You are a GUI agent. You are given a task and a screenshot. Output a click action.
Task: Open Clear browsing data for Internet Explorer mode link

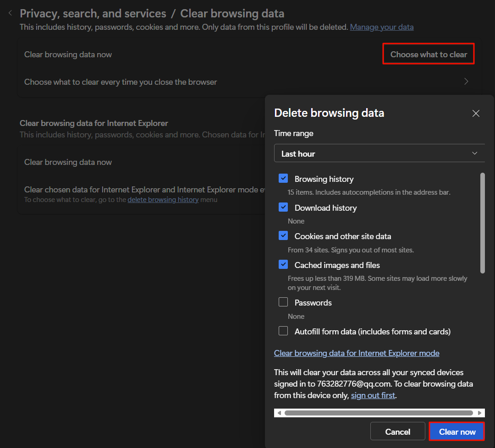(x=357, y=353)
